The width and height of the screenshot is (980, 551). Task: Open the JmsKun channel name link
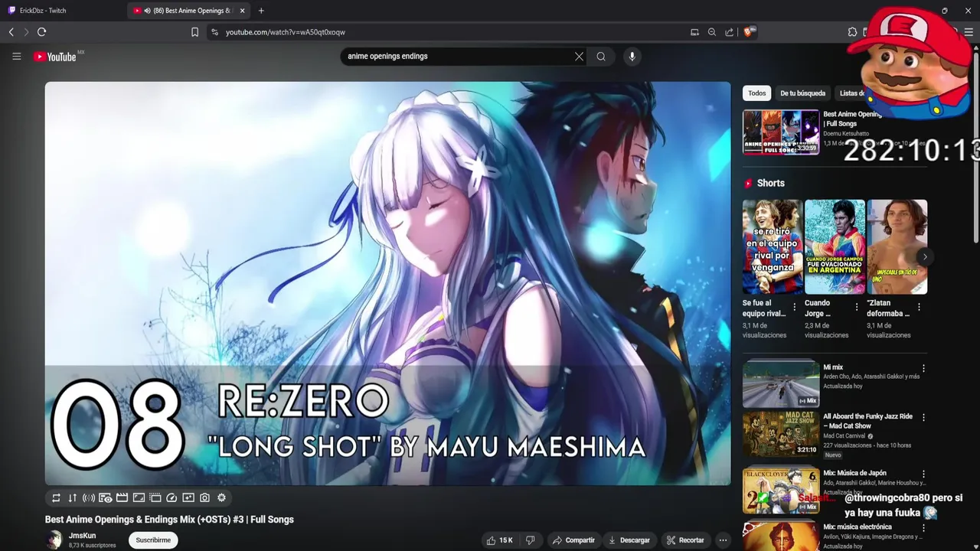[82, 536]
